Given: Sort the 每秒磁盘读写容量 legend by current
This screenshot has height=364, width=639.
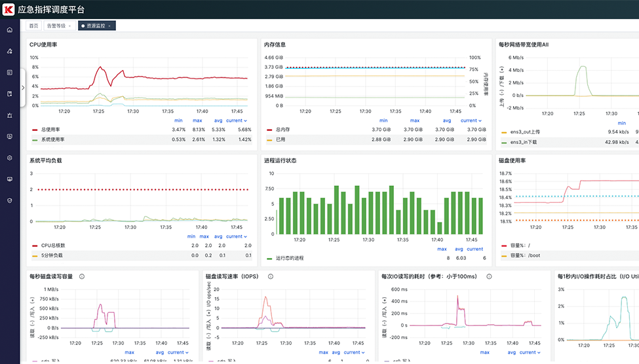Looking at the screenshot, I should 178,353.
